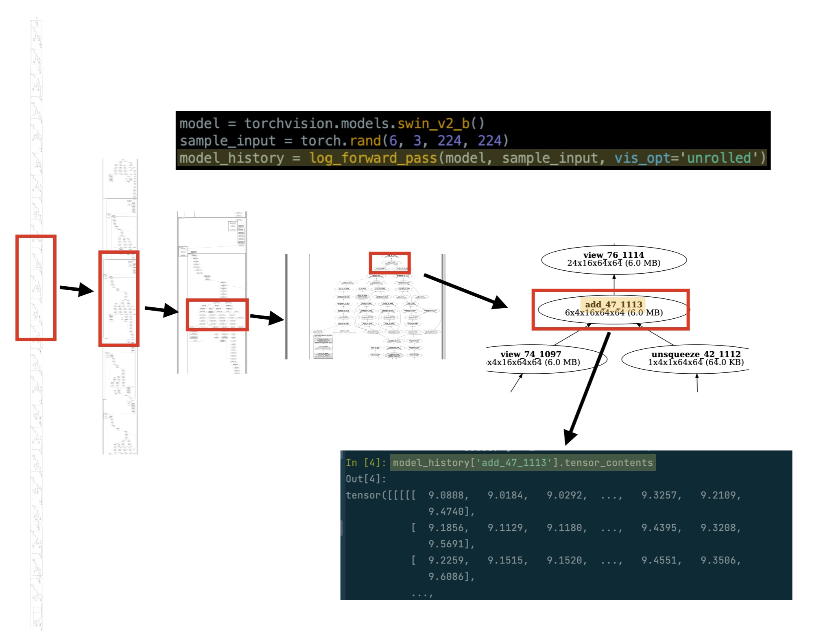
Task: Click the red box on the leftmost graph
Action: (36, 287)
